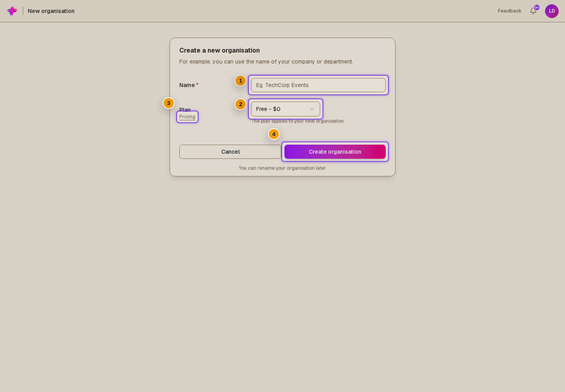
Task: Click the Cancel button
Action: point(230,152)
